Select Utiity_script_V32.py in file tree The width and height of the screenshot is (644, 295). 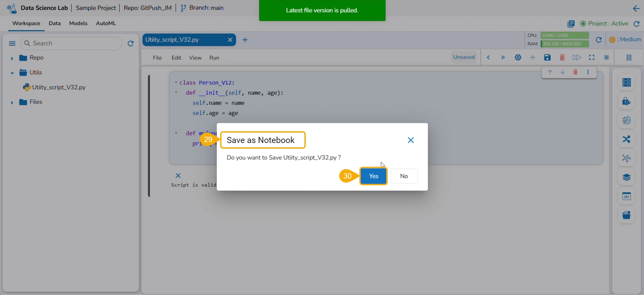tap(59, 87)
